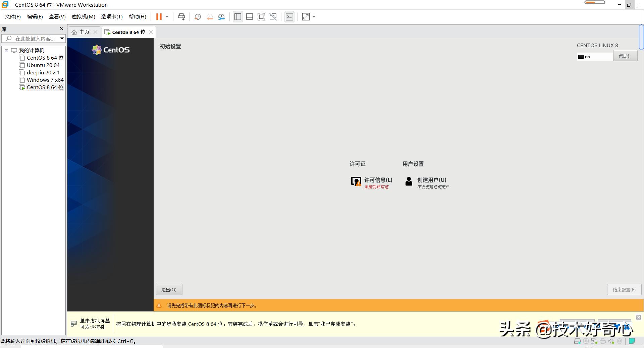Click the sound device status icon
This screenshot has height=348, width=644.
(611, 341)
